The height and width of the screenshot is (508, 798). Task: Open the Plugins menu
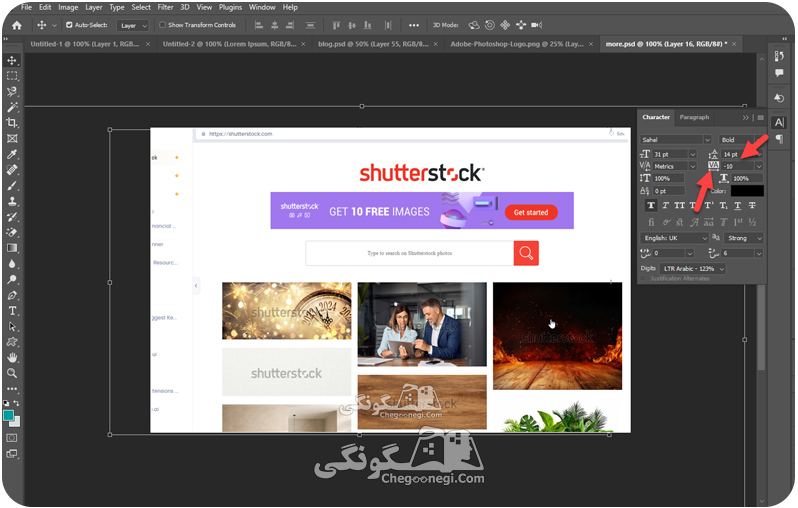click(x=231, y=7)
